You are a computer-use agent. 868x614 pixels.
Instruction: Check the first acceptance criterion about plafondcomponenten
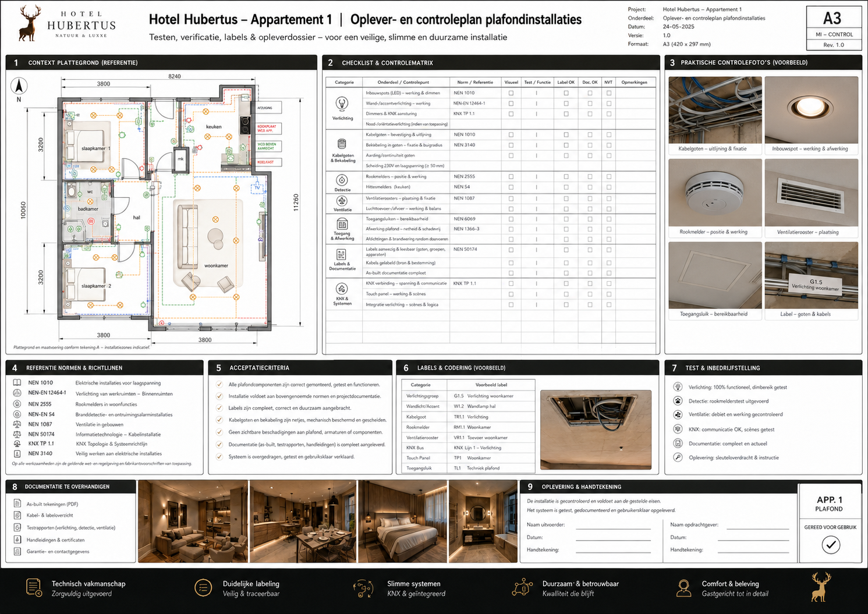tap(219, 385)
